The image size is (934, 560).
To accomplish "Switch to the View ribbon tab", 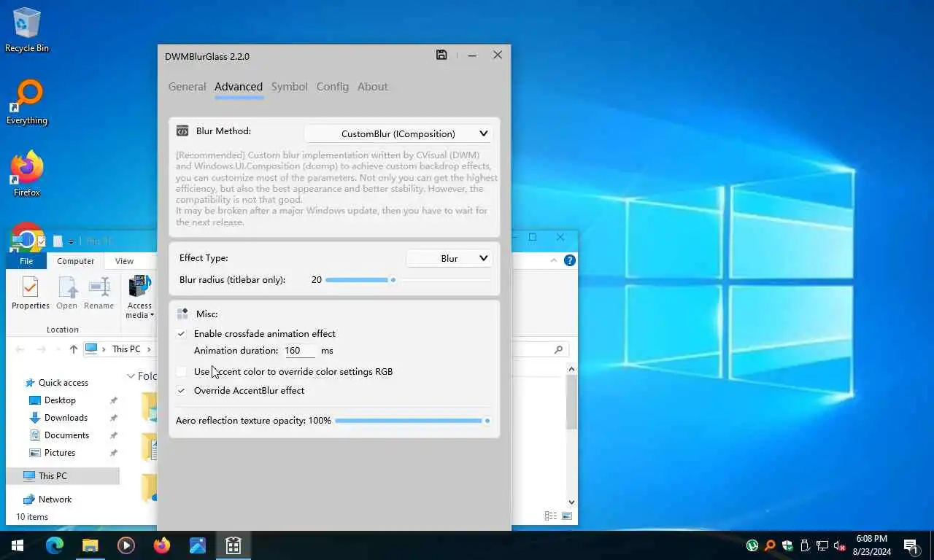I will [x=124, y=260].
